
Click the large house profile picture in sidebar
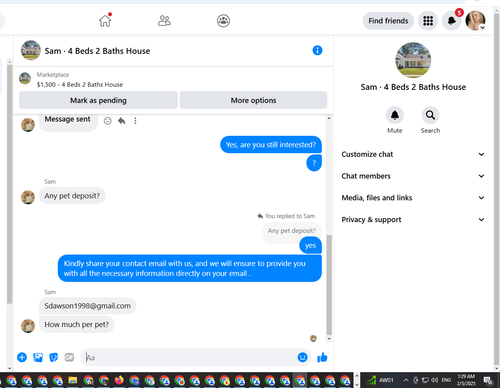(413, 60)
